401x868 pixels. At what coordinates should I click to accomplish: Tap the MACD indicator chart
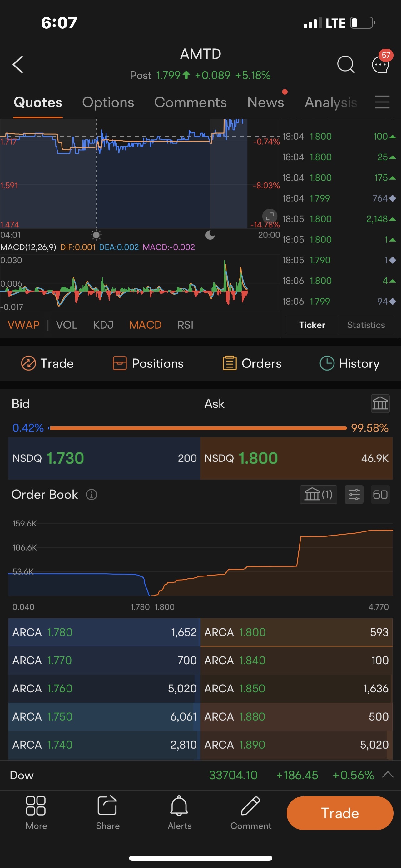(140, 283)
